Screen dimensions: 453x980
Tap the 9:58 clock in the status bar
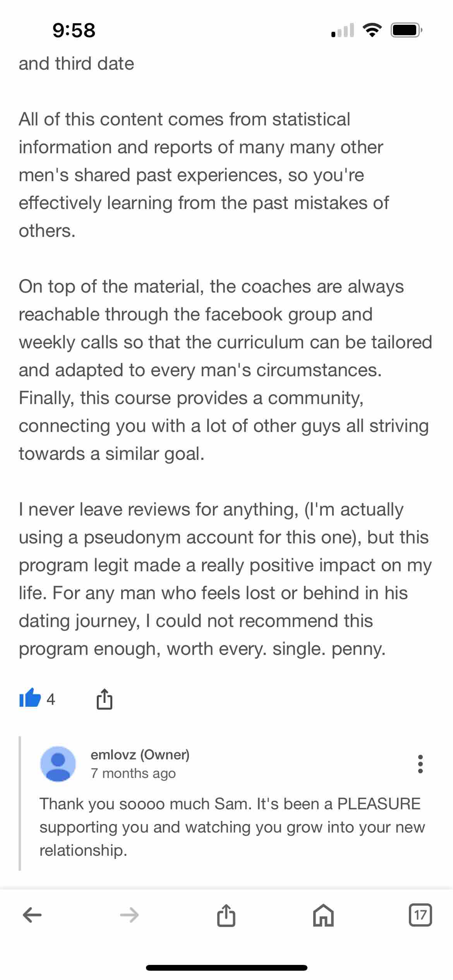point(74,30)
